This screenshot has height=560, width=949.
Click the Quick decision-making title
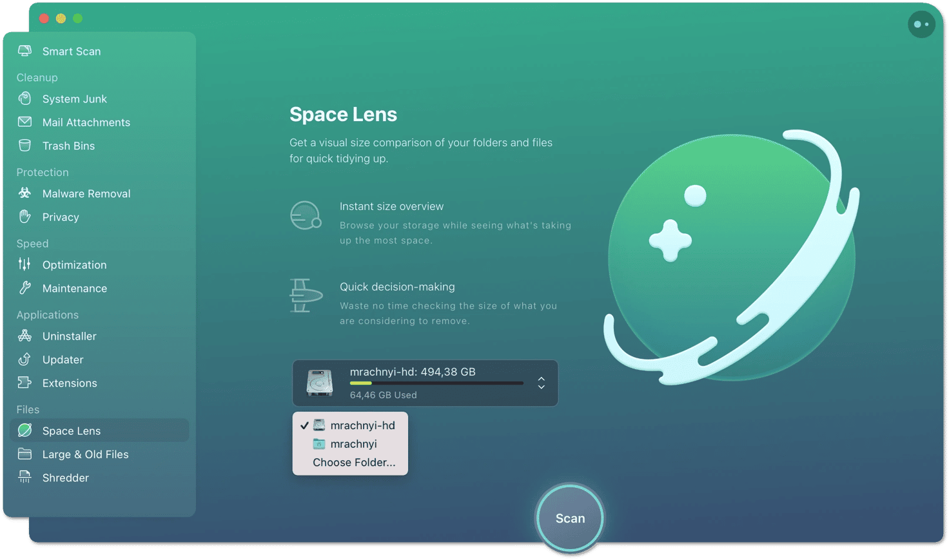(x=397, y=287)
